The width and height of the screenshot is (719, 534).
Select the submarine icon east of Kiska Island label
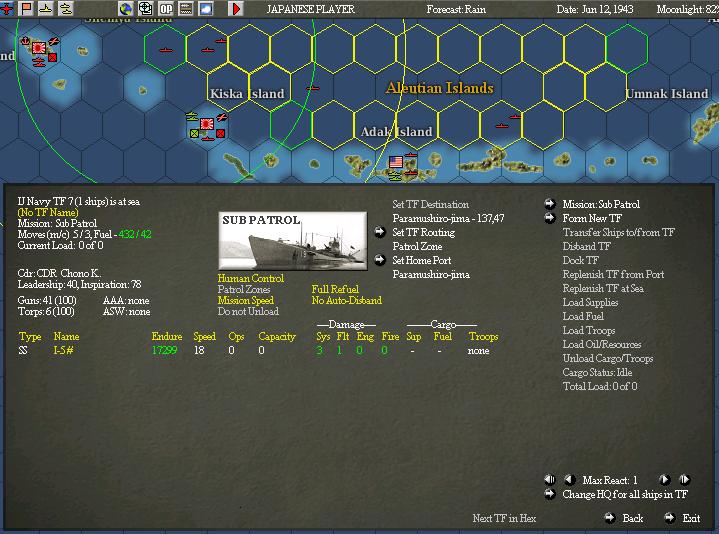pyautogui.click(x=312, y=88)
